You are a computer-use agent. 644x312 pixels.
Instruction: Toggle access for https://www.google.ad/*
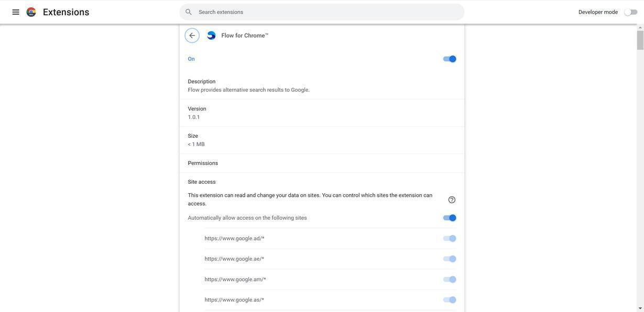click(x=450, y=239)
